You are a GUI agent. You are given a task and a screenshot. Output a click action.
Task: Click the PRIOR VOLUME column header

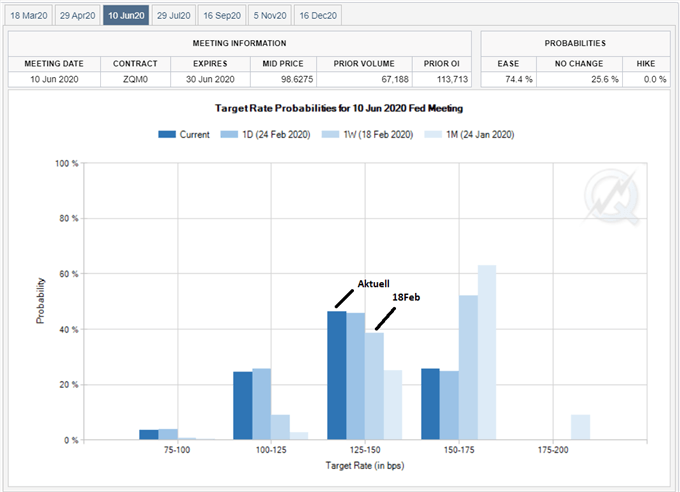pos(364,64)
